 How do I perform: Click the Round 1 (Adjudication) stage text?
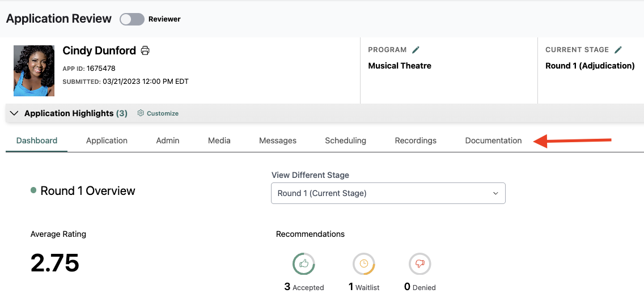tap(590, 66)
